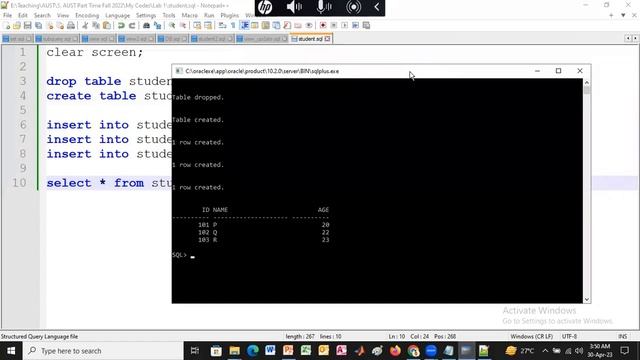Click 'clear screen;' on line 1
This screenshot has width=640, height=360.
(95, 52)
